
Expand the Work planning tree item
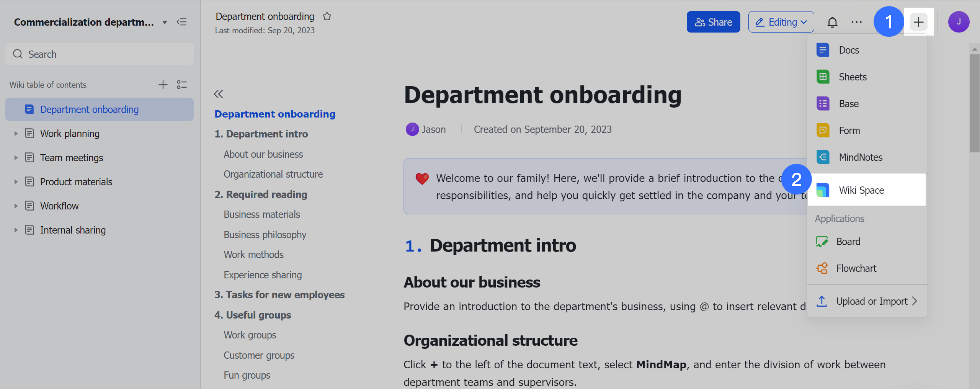[x=16, y=133]
